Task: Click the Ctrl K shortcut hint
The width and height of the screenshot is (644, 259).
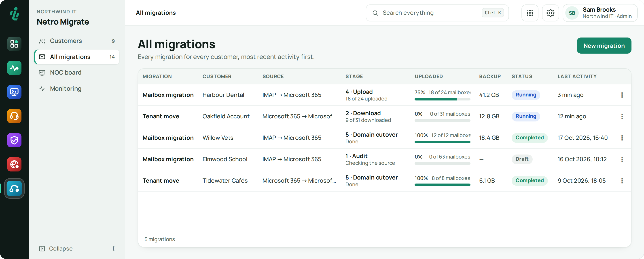Action: pos(492,13)
